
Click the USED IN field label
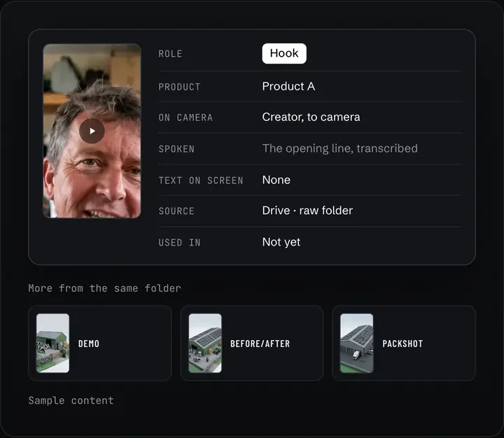click(x=179, y=243)
